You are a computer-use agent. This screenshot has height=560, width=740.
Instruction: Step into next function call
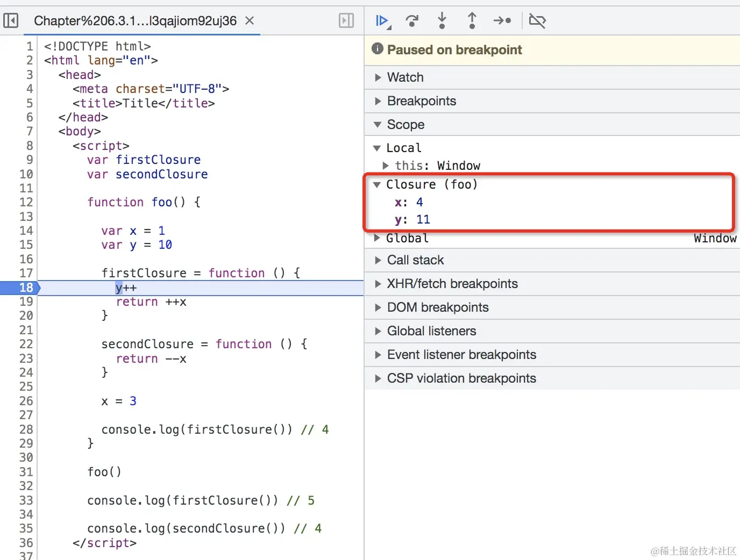pyautogui.click(x=442, y=21)
